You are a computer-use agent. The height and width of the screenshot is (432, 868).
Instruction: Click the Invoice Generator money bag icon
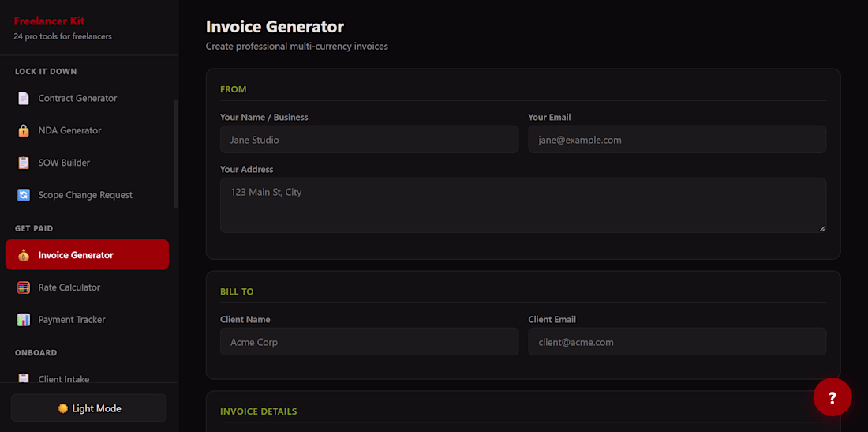click(23, 255)
